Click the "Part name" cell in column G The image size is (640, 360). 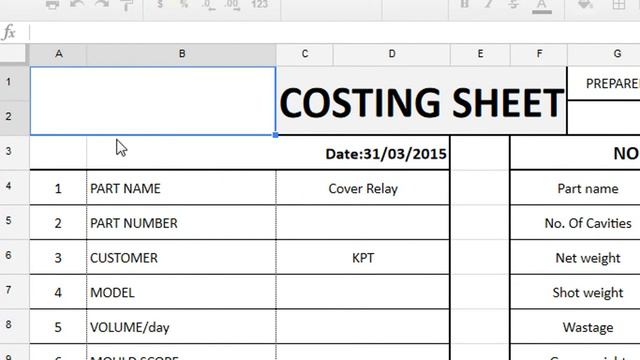click(576, 188)
